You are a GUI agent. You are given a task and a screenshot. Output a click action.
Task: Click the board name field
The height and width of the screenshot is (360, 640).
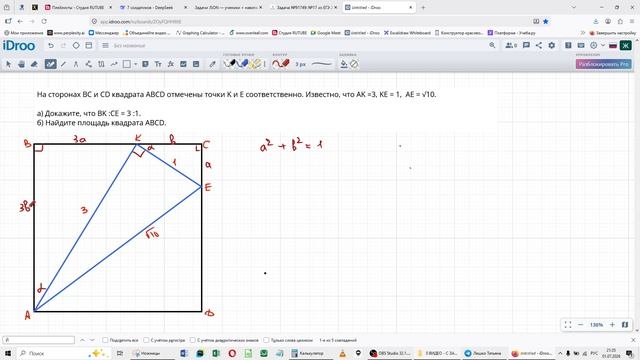coord(129,46)
